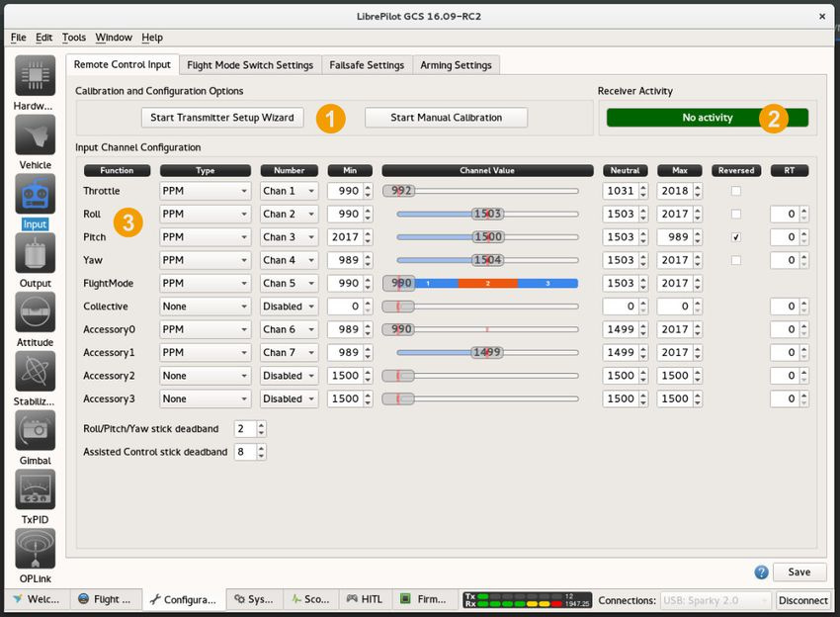Toggle the Throttle Reversed checkbox
Image resolution: width=840 pixels, height=617 pixels.
tap(736, 191)
